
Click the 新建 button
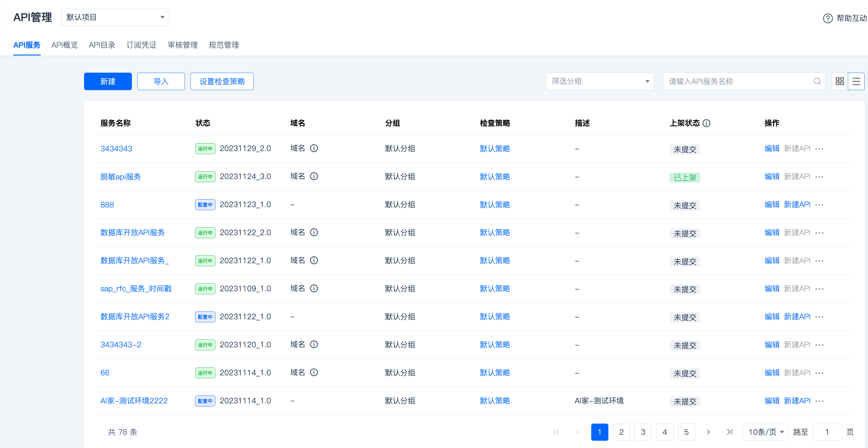[108, 81]
